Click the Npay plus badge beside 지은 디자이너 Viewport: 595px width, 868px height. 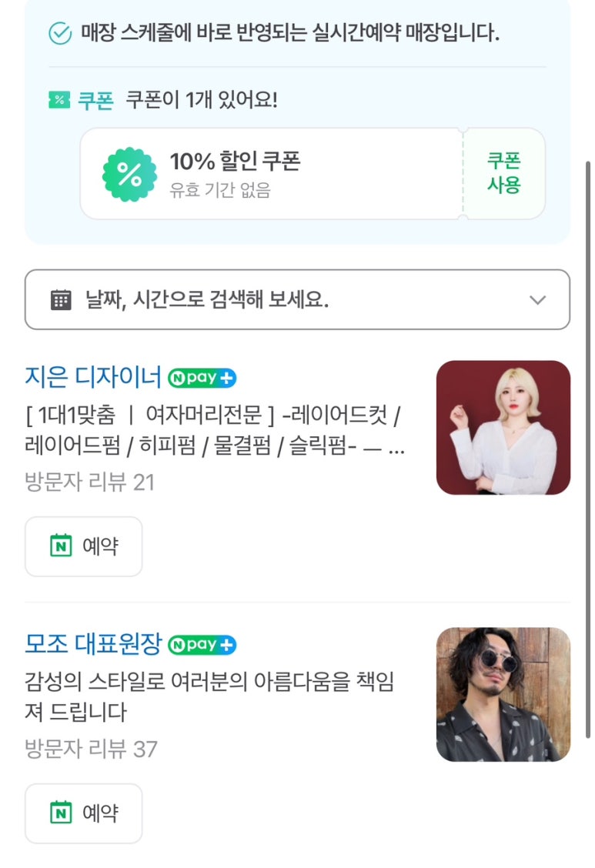click(x=202, y=379)
